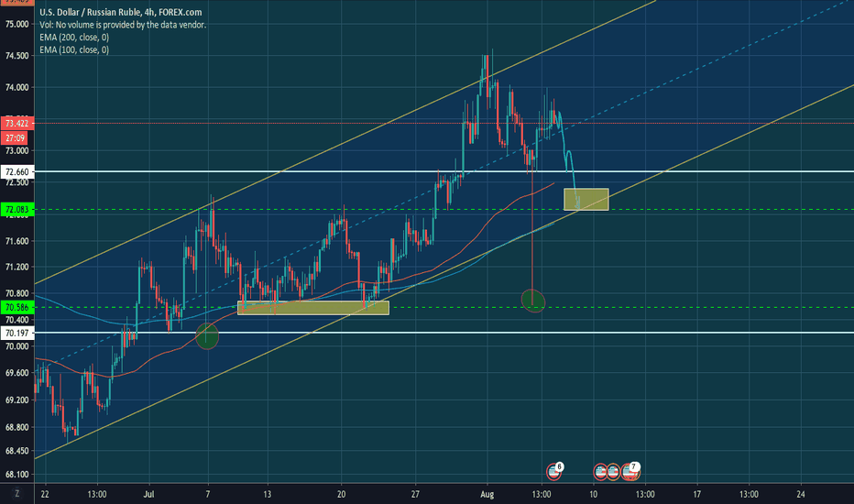
Task: Click the 68.800 price axis label
Action: coord(16,427)
